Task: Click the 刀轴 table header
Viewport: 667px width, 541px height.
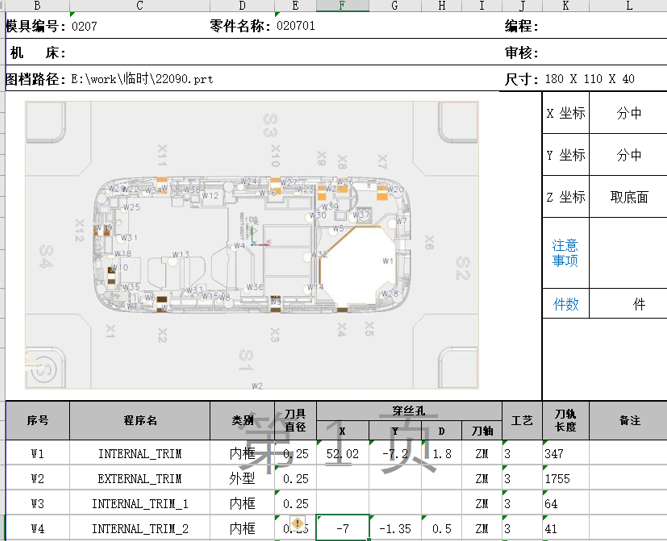Action: pyautogui.click(x=482, y=431)
